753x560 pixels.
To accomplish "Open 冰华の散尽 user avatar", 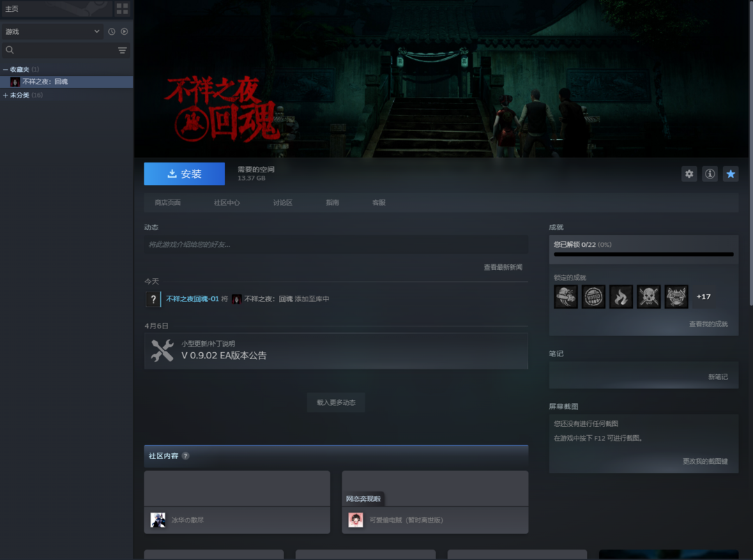I will [x=158, y=520].
